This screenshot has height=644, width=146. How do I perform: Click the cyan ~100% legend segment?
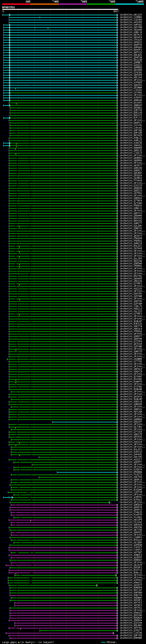click(x=130, y=4)
